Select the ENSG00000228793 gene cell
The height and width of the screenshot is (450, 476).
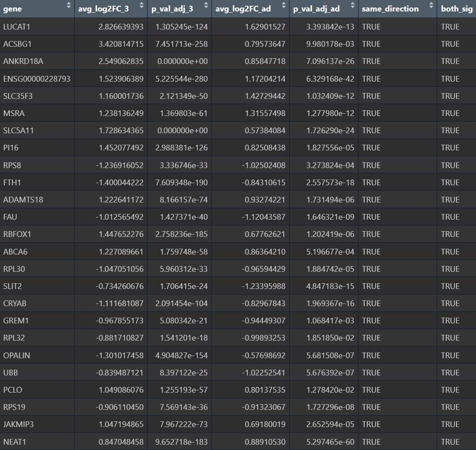[37, 79]
